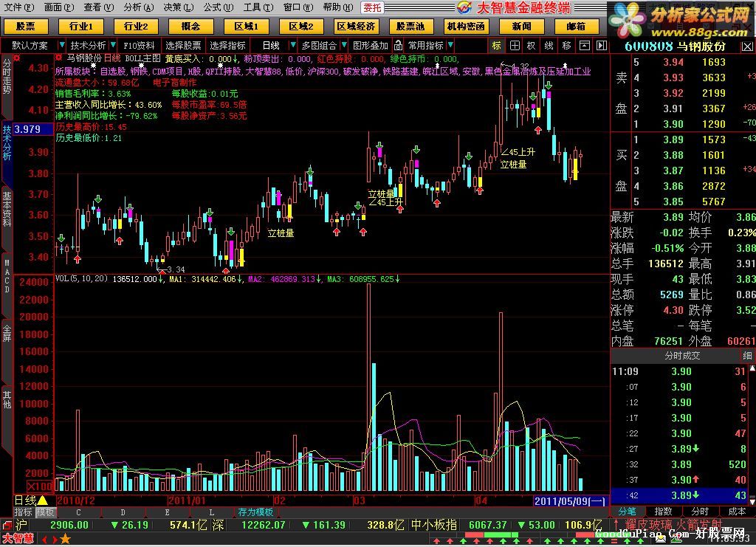Select template tab C
Image resolution: width=756 pixels, height=547 pixels.
point(78,512)
